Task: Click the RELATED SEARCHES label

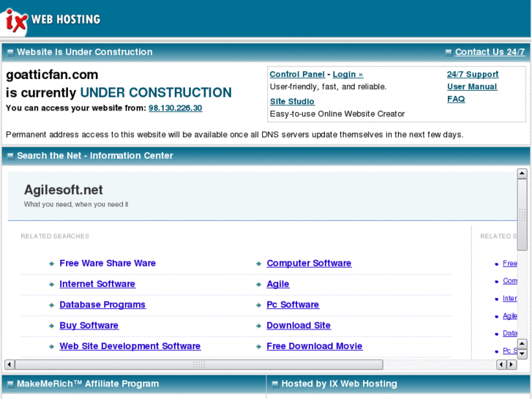Action: pyautogui.click(x=55, y=236)
